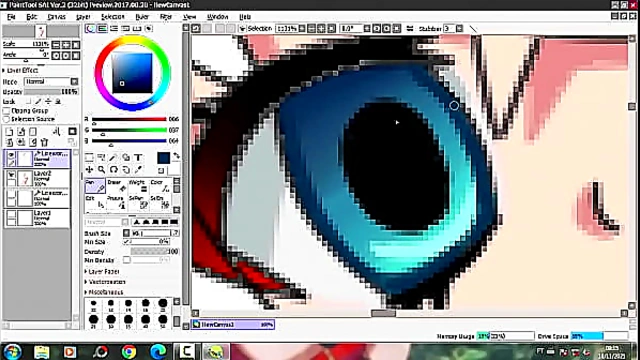Image resolution: width=640 pixels, height=360 pixels.
Task: Select the Magic Wand tool
Action: pos(113,158)
